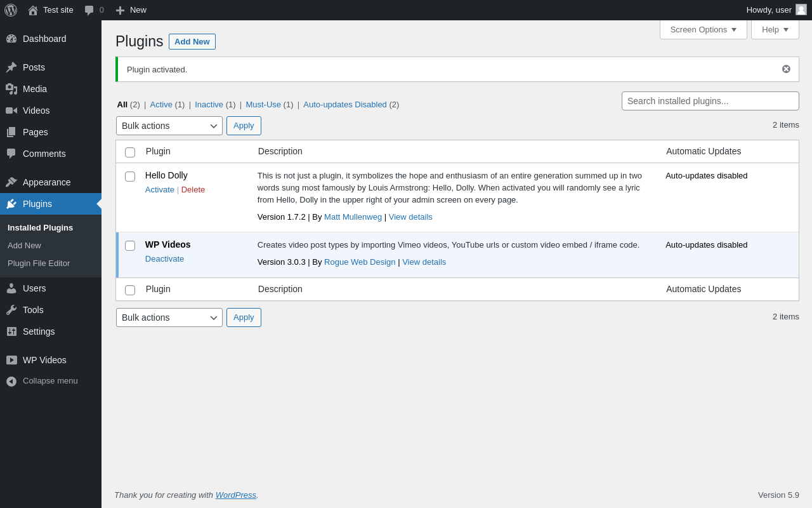This screenshot has width=812, height=508.
Task: Open Appearance menu in sidebar
Action: tap(51, 182)
